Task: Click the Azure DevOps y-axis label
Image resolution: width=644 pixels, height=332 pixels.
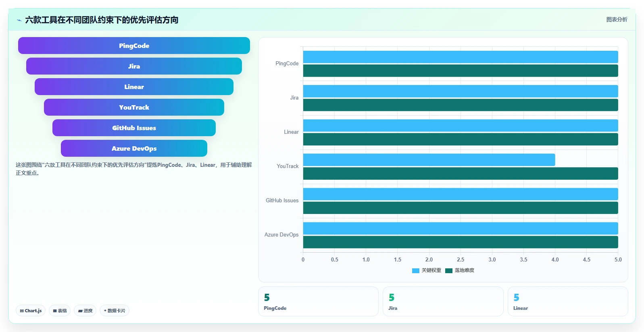Action: pos(281,235)
